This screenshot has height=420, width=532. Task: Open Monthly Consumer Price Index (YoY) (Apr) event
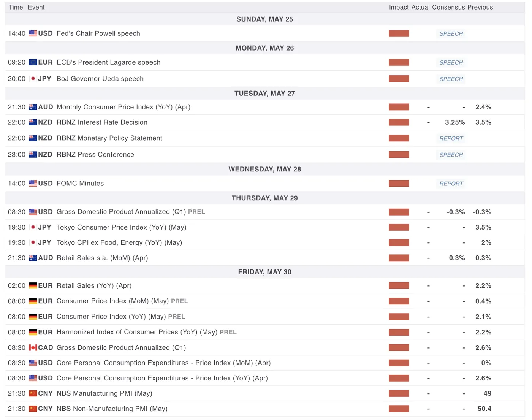(x=123, y=107)
